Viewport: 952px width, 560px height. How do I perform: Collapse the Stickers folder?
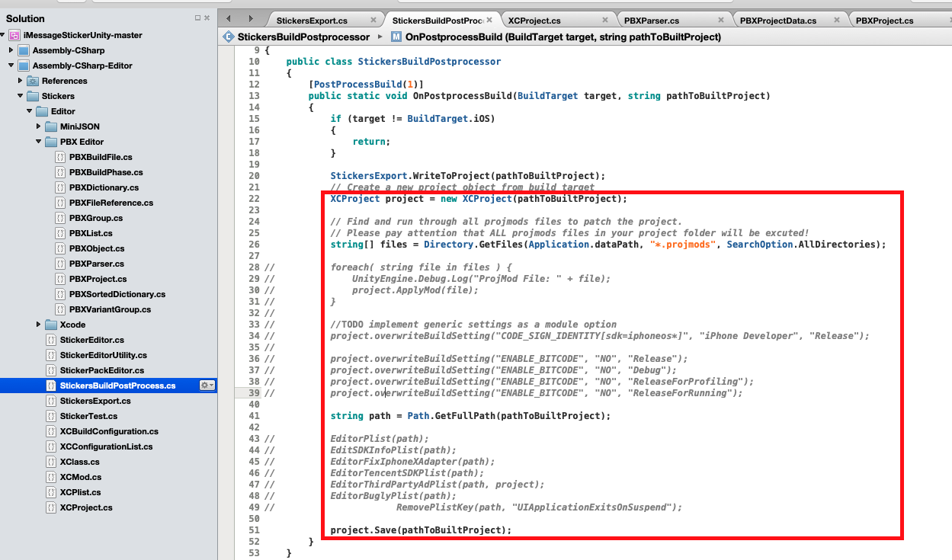21,96
